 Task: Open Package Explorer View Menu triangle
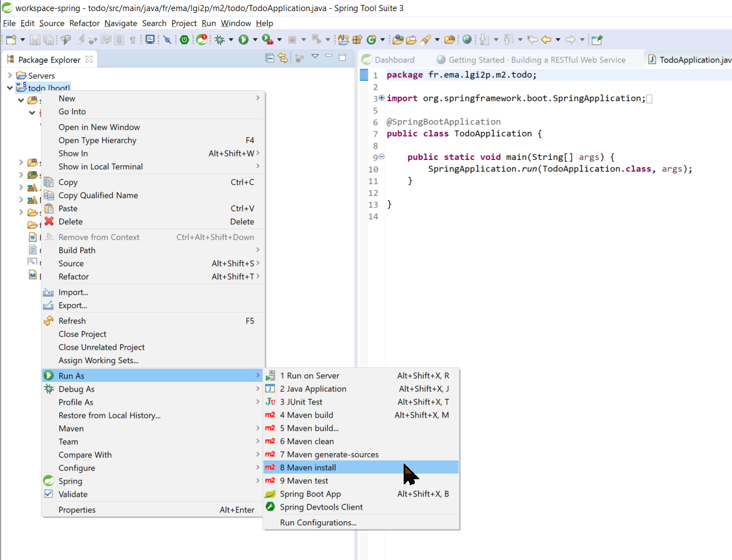[x=315, y=56]
